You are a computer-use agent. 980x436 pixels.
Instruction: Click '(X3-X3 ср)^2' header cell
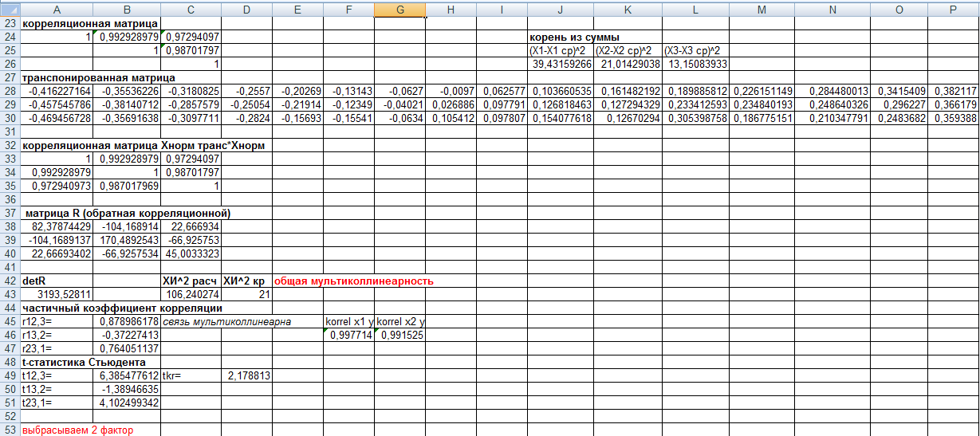tap(695, 51)
